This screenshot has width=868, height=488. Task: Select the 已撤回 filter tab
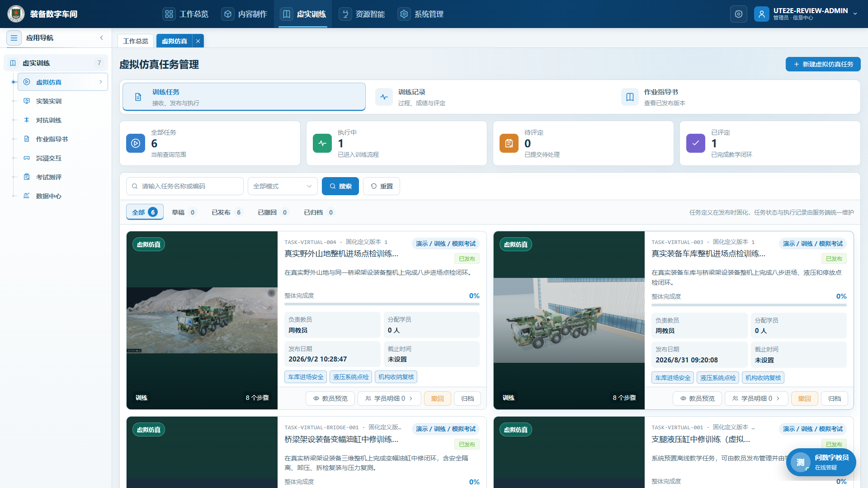[273, 212]
